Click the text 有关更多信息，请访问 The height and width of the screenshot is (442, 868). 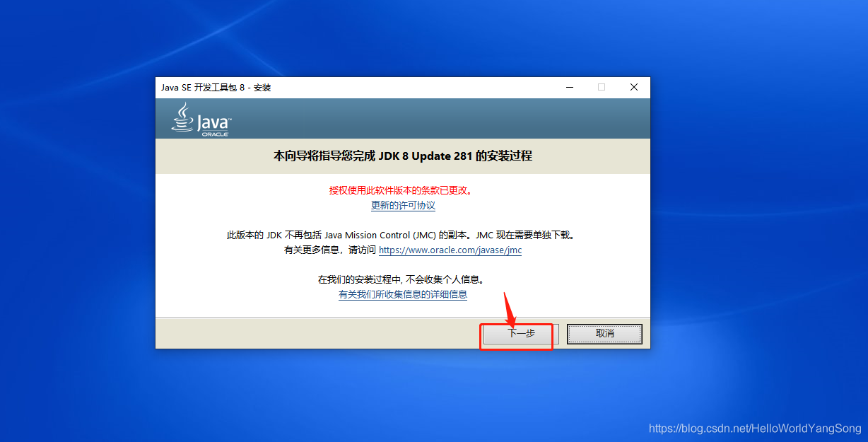click(x=330, y=250)
